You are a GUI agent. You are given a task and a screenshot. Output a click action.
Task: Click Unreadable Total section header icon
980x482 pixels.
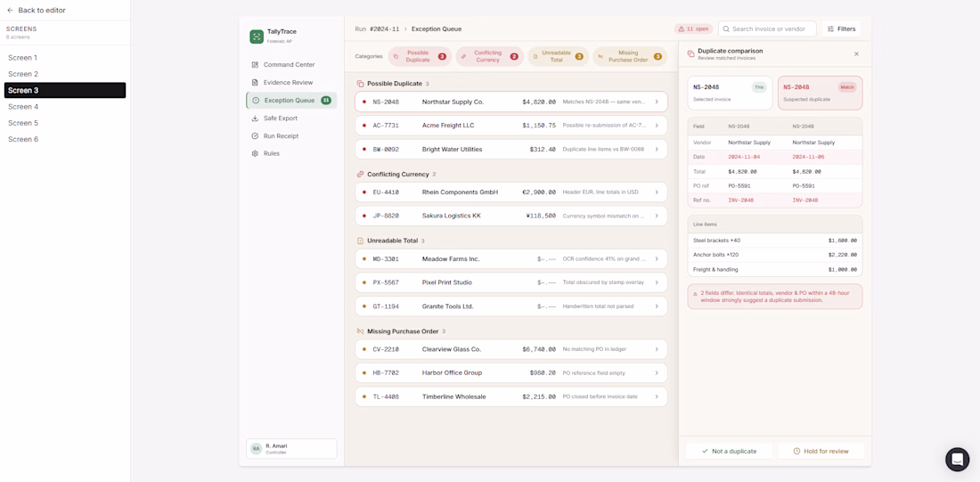pyautogui.click(x=360, y=241)
